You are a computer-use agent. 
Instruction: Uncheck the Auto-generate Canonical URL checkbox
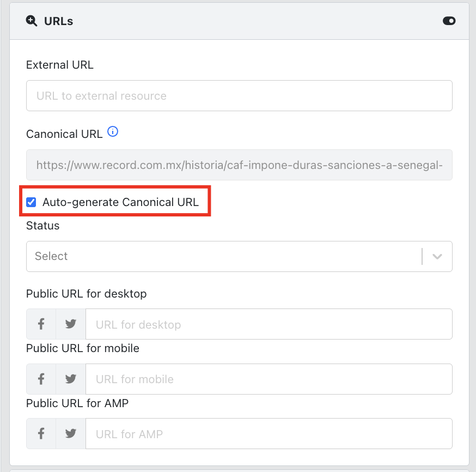pos(32,203)
